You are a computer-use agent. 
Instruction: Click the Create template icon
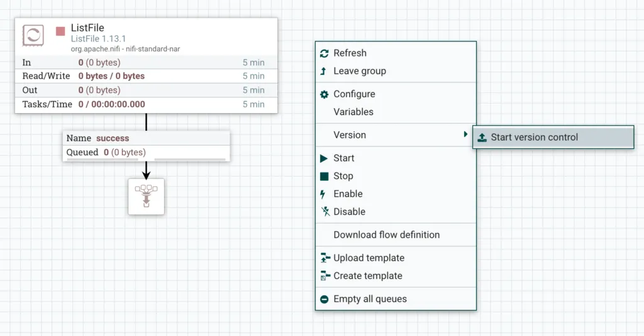(325, 276)
